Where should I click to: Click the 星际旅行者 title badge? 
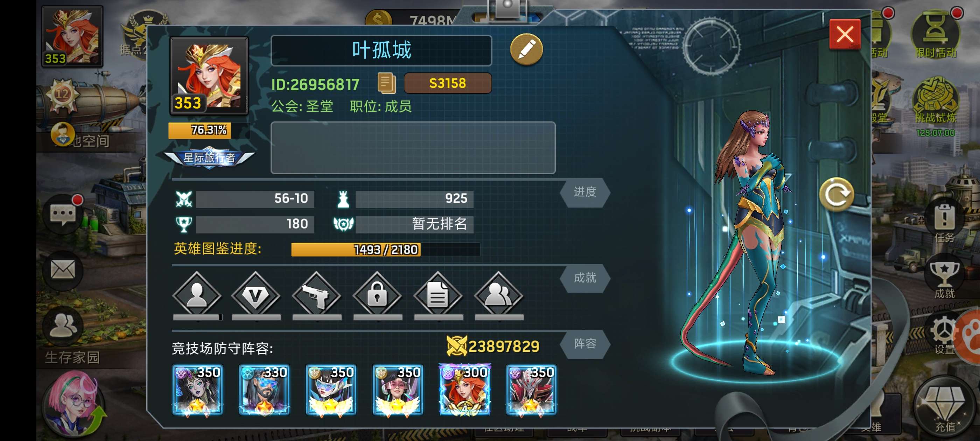point(209,157)
